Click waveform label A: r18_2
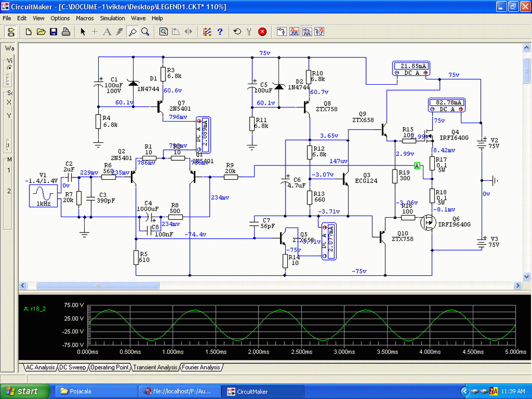Screen dimensions: 532x399 point(35,309)
